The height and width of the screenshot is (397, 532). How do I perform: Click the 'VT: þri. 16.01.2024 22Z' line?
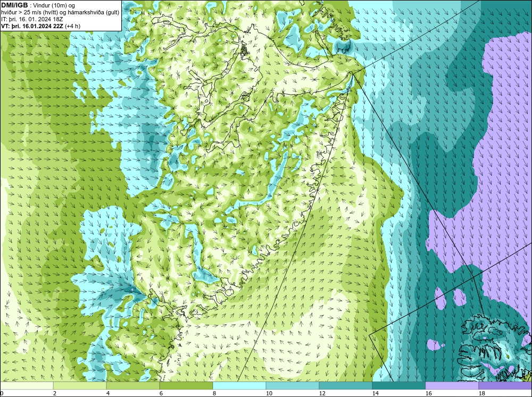(32, 26)
